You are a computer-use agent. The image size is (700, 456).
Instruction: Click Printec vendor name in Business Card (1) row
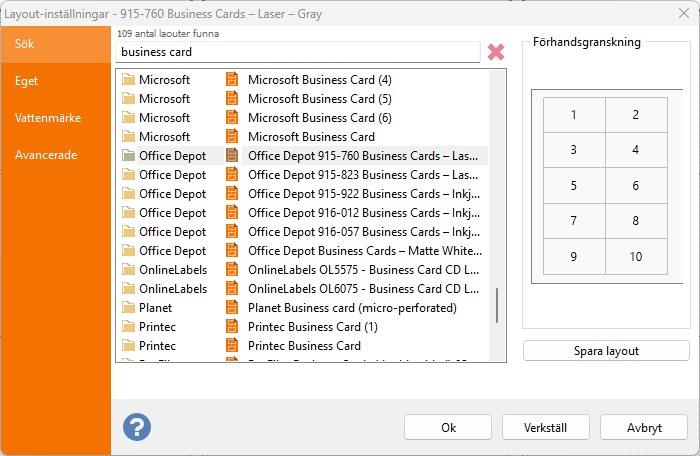[x=157, y=326]
